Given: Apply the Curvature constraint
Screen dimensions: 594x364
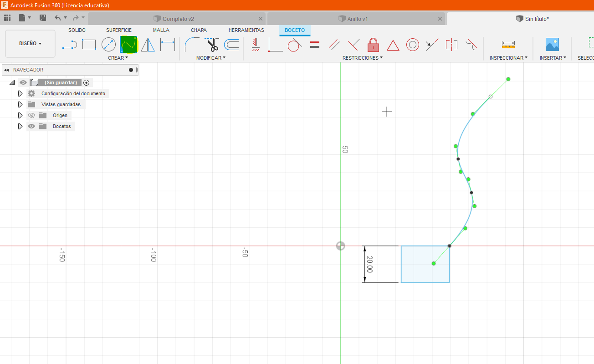Looking at the screenshot, I should [471, 45].
